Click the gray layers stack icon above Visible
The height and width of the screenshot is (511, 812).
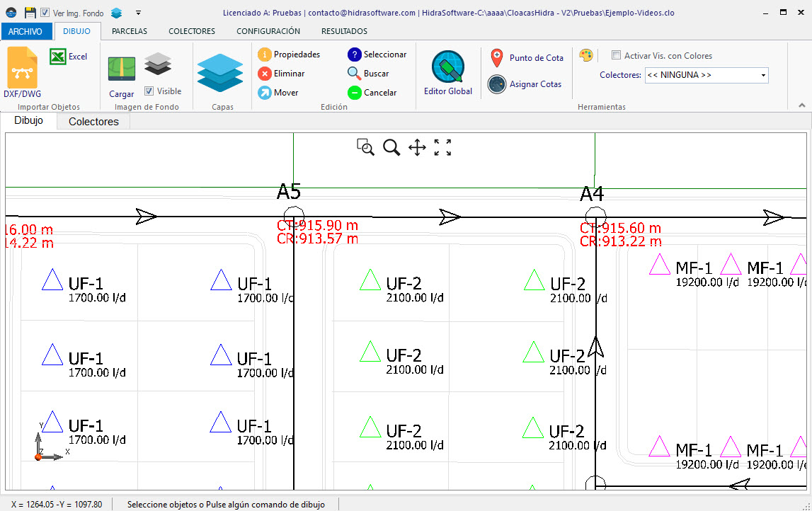(158, 64)
